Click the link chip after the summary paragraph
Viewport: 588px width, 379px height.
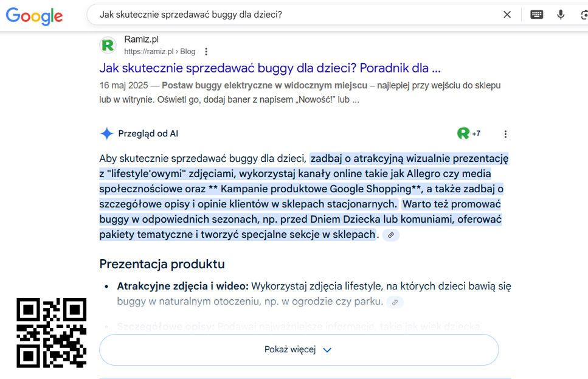pyautogui.click(x=391, y=235)
